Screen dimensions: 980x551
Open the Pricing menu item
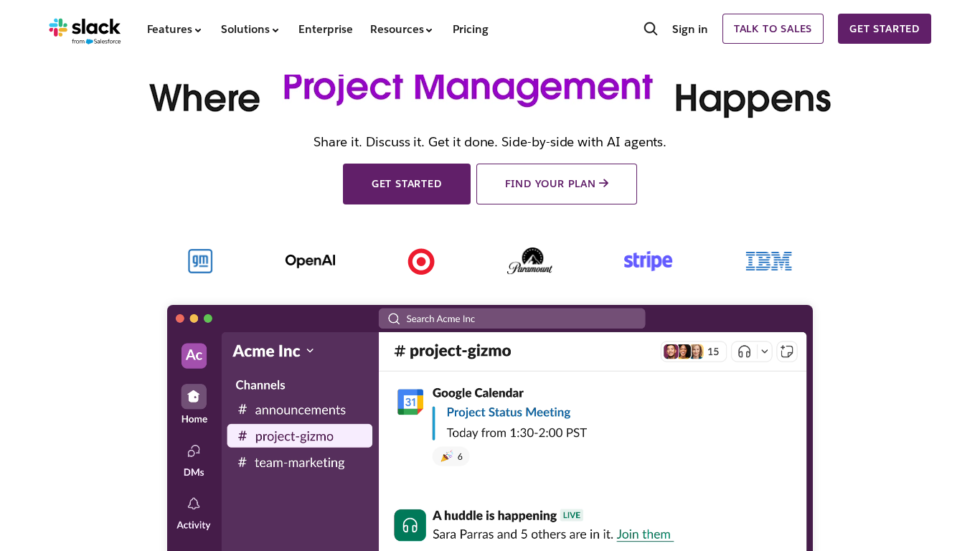[470, 29]
